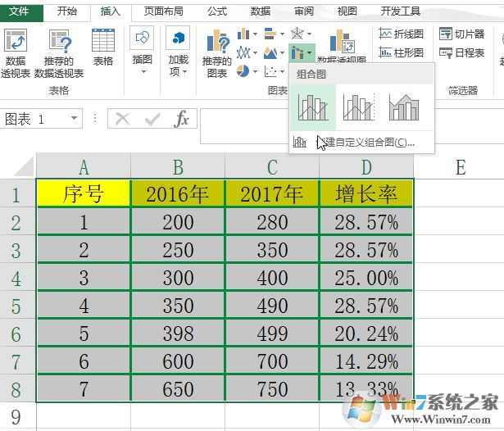Select column D header
This screenshot has width=504, height=431.
[x=366, y=166]
